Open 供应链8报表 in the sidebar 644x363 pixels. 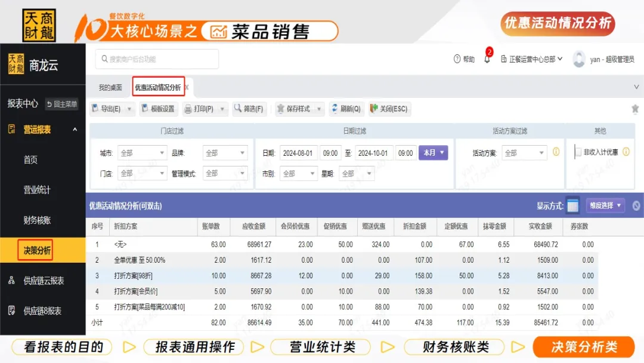point(42,311)
